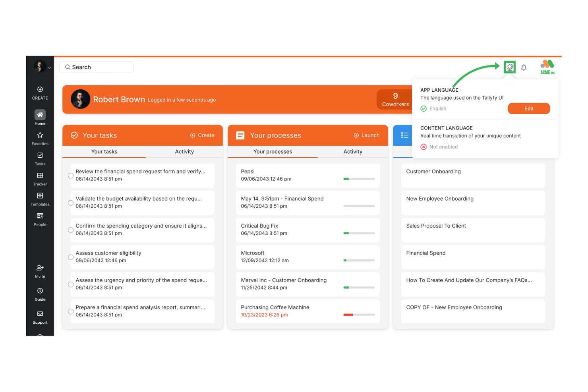This screenshot has height=392, width=588.
Task: Open the Sales Proposal To Client template
Action: (x=473, y=230)
